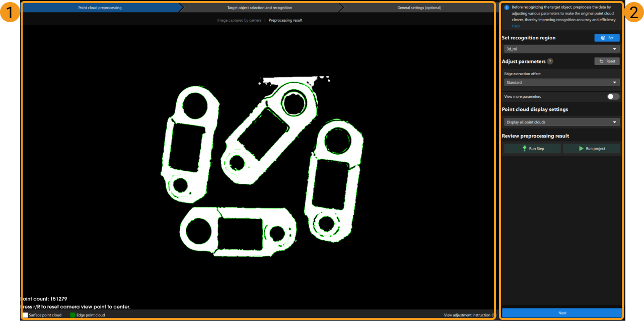Expand the Edge extraction effect dropdown
The height and width of the screenshot is (321, 644).
(561, 83)
